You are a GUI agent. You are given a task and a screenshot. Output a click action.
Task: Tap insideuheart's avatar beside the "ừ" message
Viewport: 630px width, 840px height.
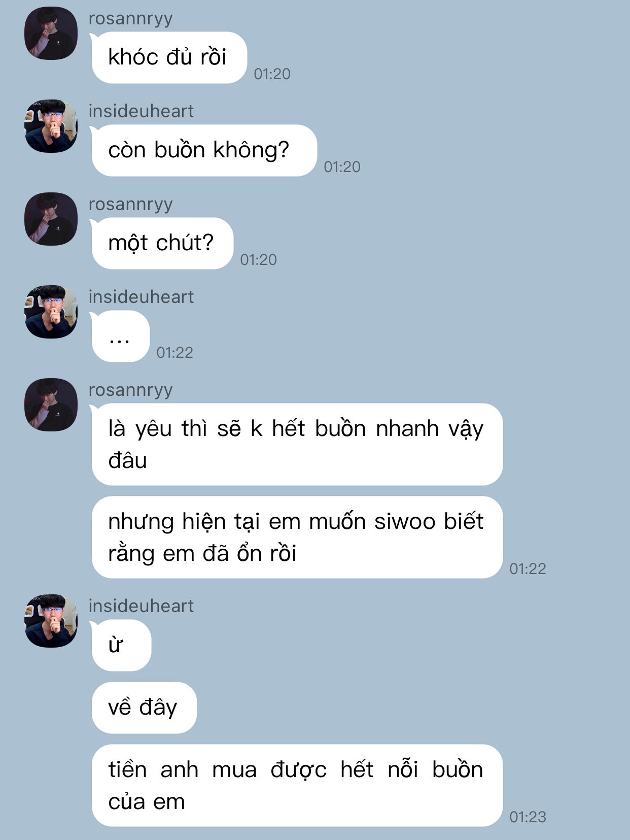click(x=51, y=621)
